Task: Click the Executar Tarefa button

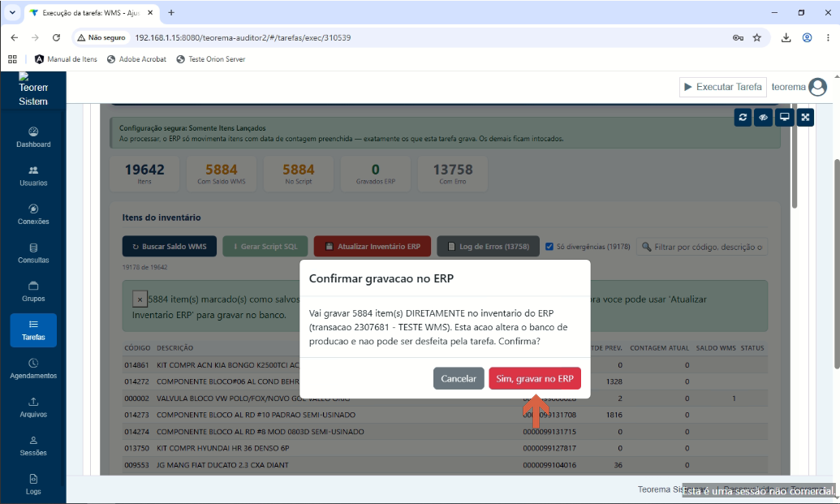Action: (722, 87)
